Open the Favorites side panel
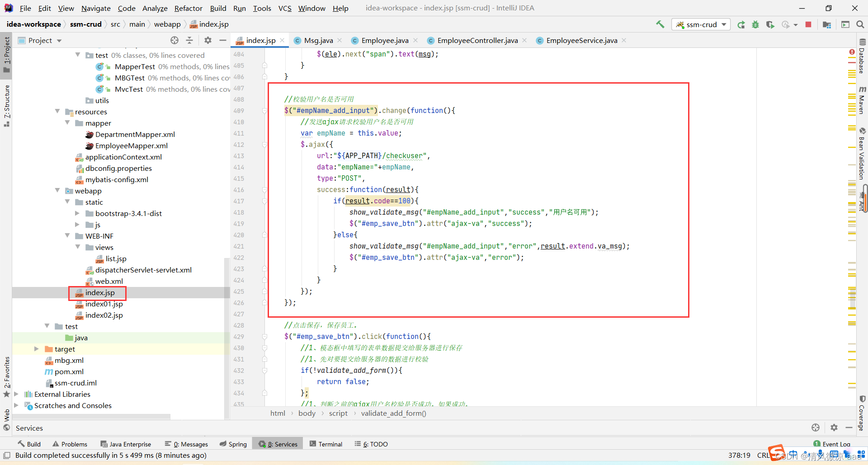 pyautogui.click(x=6, y=377)
